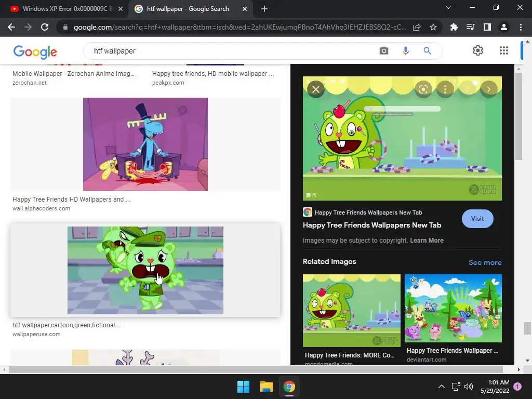This screenshot has height=399, width=532.
Task: Reload the Google search page
Action: tap(45, 27)
